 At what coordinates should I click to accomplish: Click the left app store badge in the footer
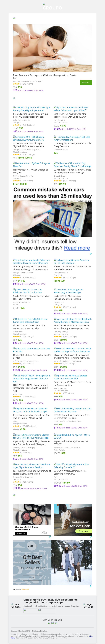point(31,611)
